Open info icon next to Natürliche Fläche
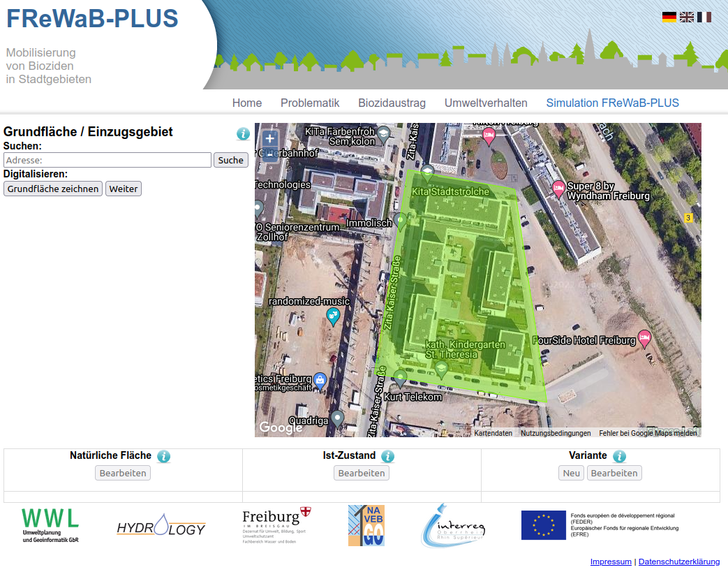This screenshot has width=728, height=579. pos(163,456)
